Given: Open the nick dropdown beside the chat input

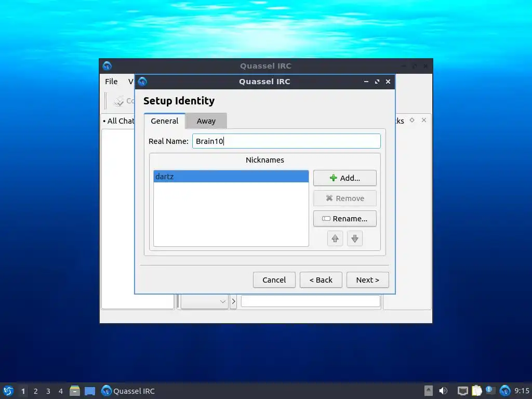Looking at the screenshot, I should click(204, 301).
